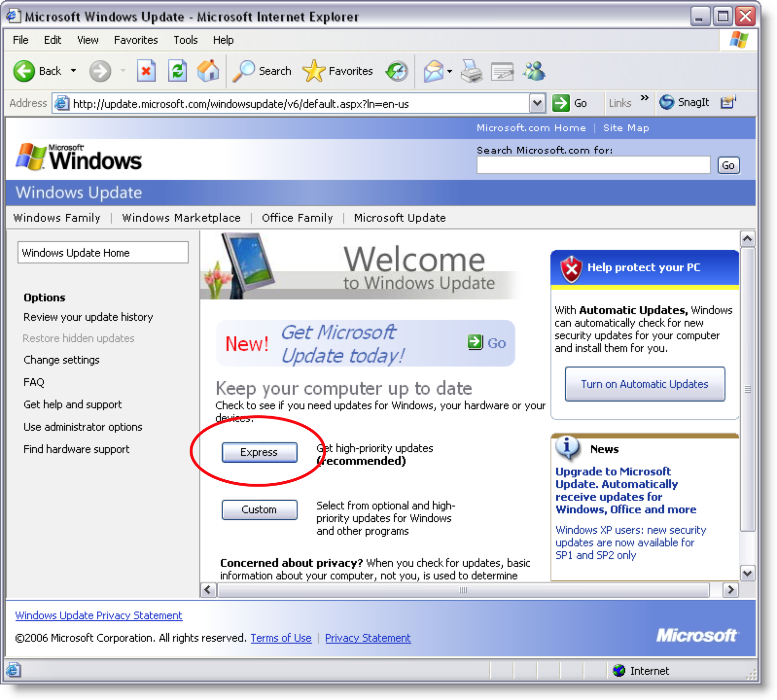The height and width of the screenshot is (700, 777).
Task: Open the Site Map link
Action: [626, 128]
